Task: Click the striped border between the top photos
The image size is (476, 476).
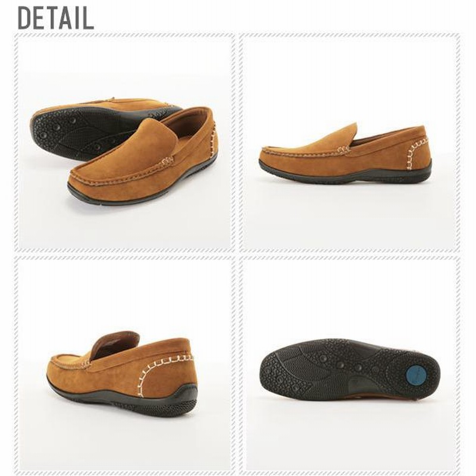Action: click(237, 143)
